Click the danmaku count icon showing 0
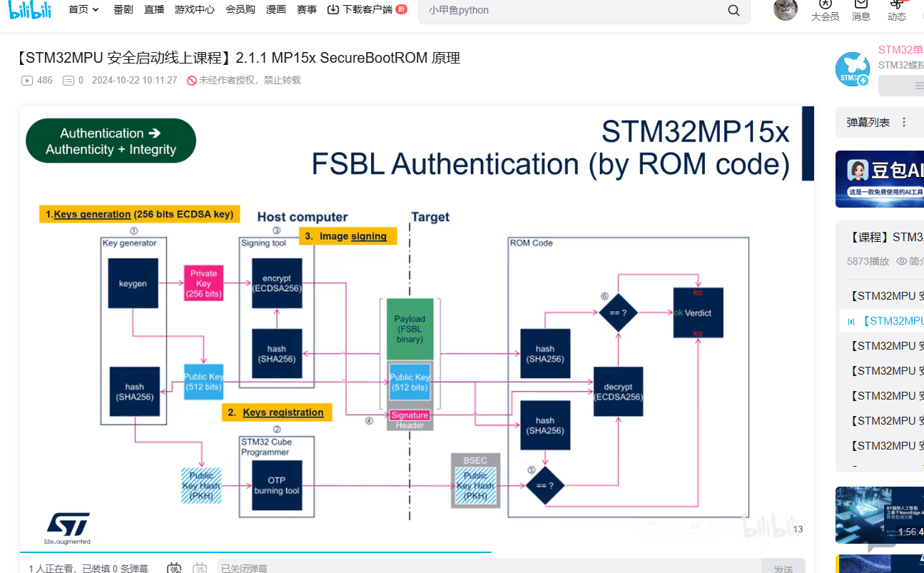 pyautogui.click(x=68, y=81)
